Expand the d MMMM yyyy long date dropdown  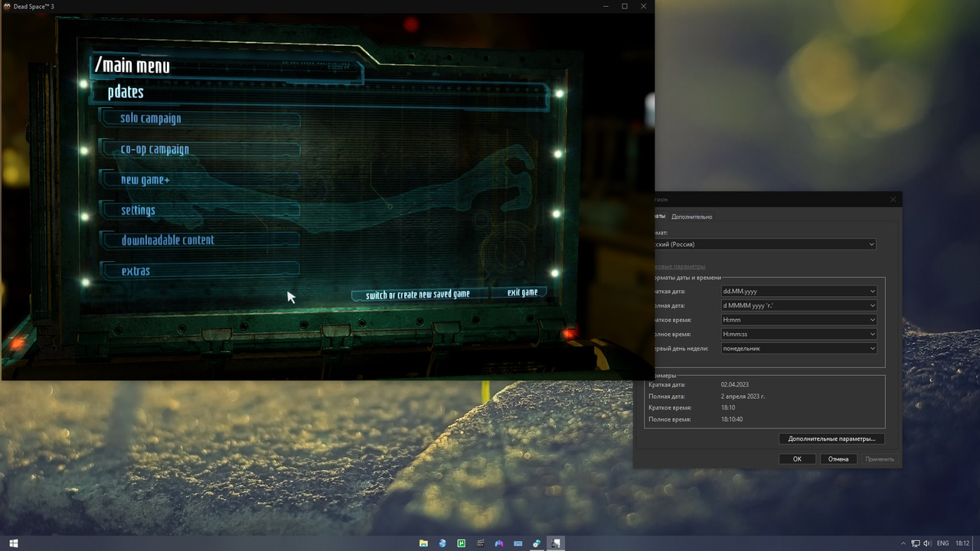pyautogui.click(x=799, y=305)
